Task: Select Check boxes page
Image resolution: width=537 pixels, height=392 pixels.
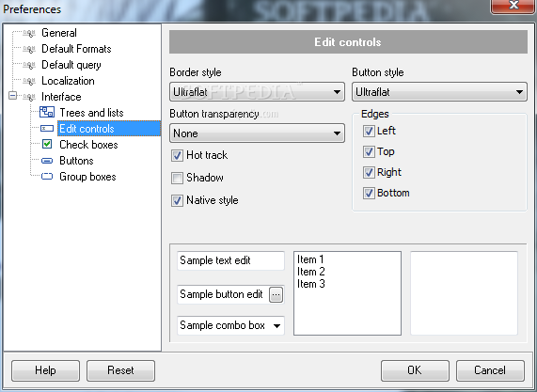Action: [88, 145]
